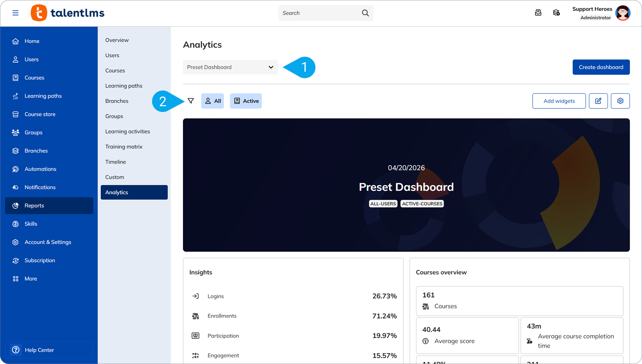Image resolution: width=642 pixels, height=364 pixels.
Task: Click the Automations sidebar icon
Action: point(16,169)
